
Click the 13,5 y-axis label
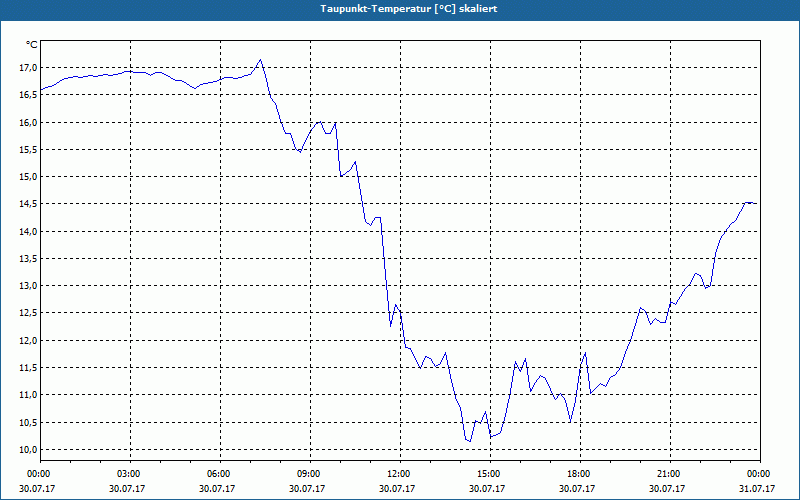29,258
